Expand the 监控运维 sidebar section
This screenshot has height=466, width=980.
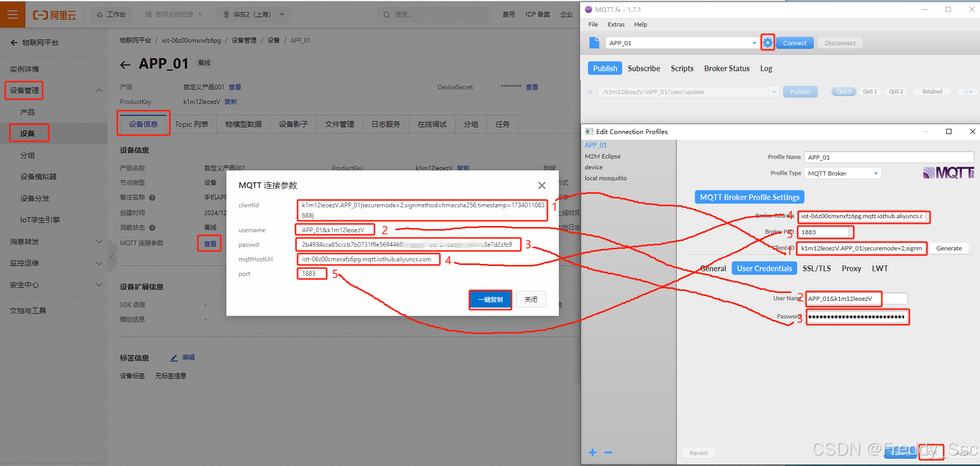point(99,263)
